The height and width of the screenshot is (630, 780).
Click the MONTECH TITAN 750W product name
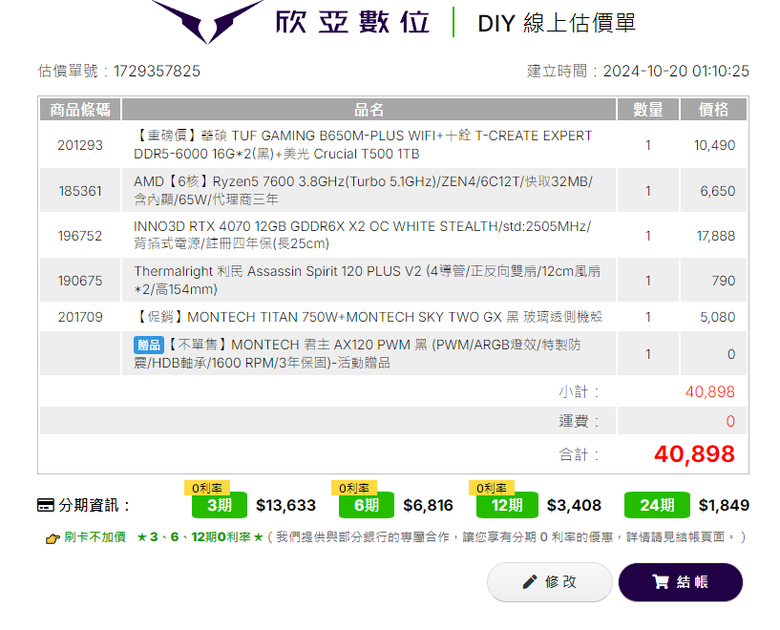(368, 317)
